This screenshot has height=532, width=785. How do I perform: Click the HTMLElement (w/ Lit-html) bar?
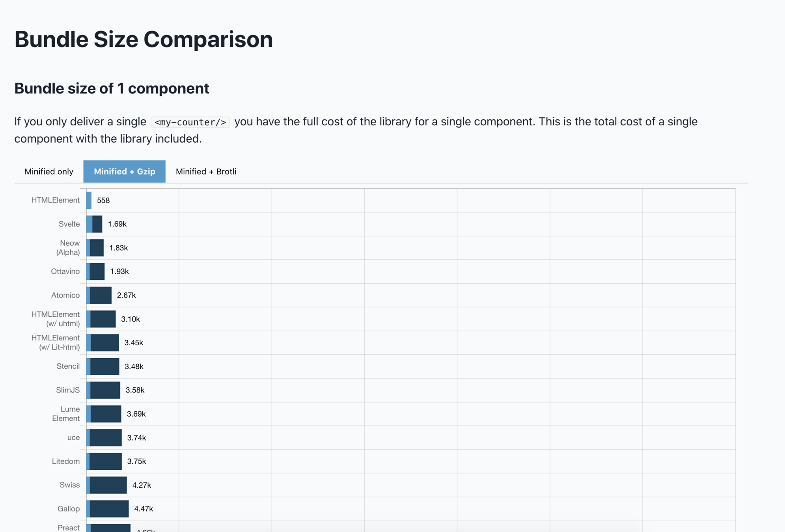tap(103, 342)
